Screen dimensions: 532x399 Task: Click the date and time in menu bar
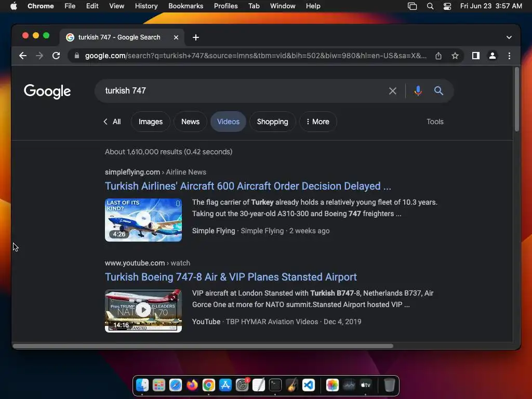(491, 6)
